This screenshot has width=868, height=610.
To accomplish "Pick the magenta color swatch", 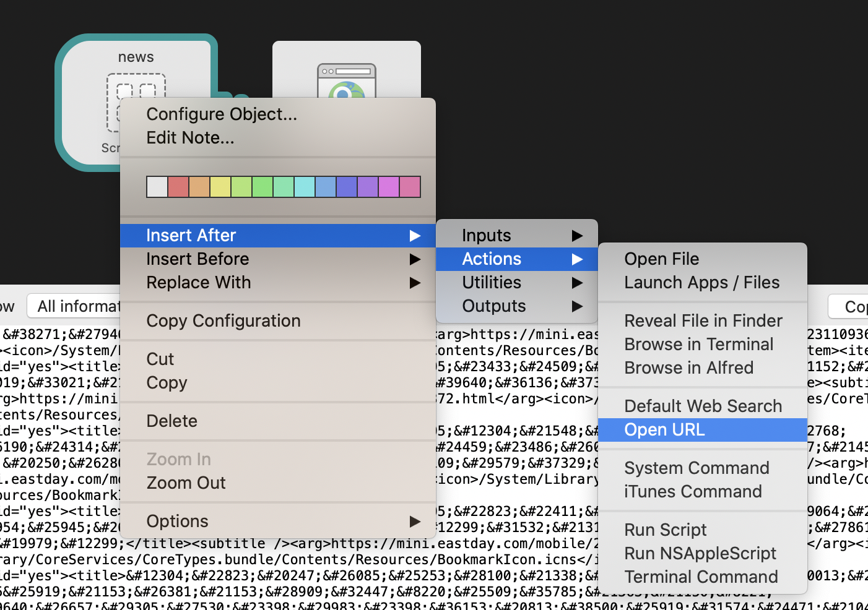I will [389, 187].
